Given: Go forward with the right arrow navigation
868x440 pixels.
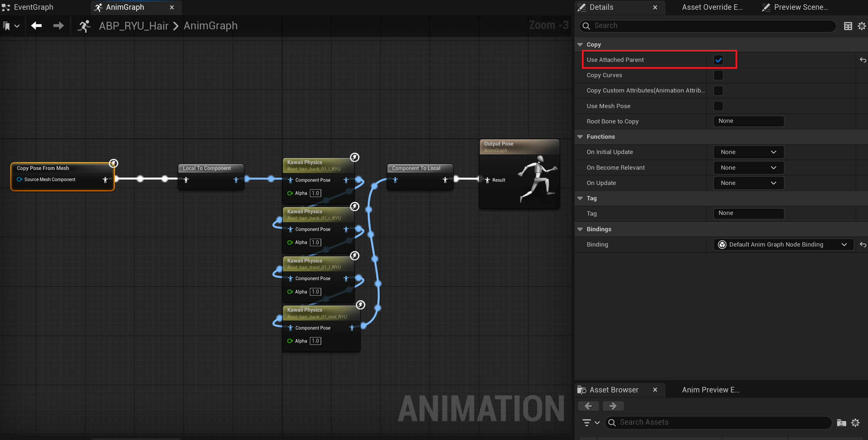Looking at the screenshot, I should tap(58, 26).
